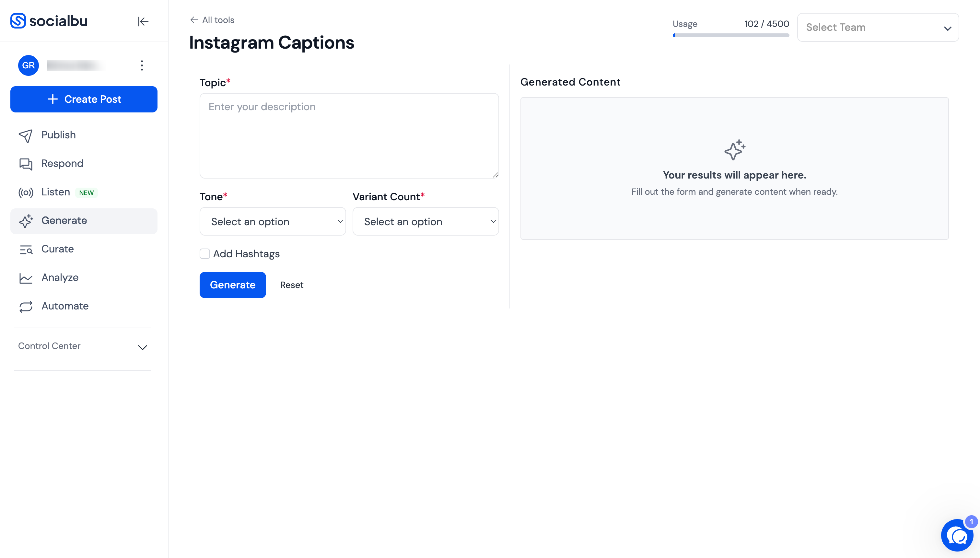This screenshot has width=980, height=558.
Task: Click the GR profile avatar
Action: (x=29, y=65)
